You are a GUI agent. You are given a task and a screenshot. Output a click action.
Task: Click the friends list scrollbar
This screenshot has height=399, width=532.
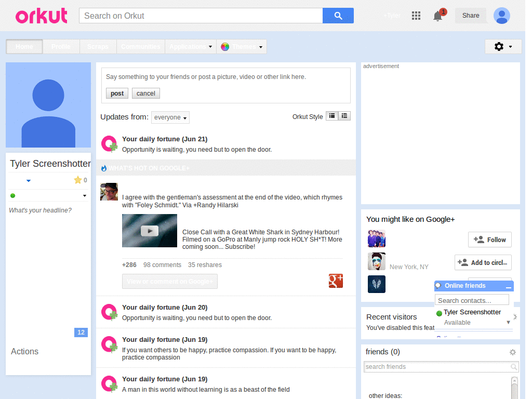click(514, 388)
